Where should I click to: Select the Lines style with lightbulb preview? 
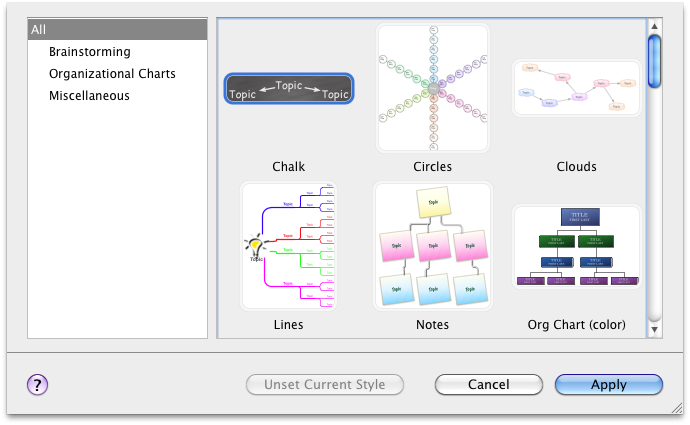(x=288, y=245)
